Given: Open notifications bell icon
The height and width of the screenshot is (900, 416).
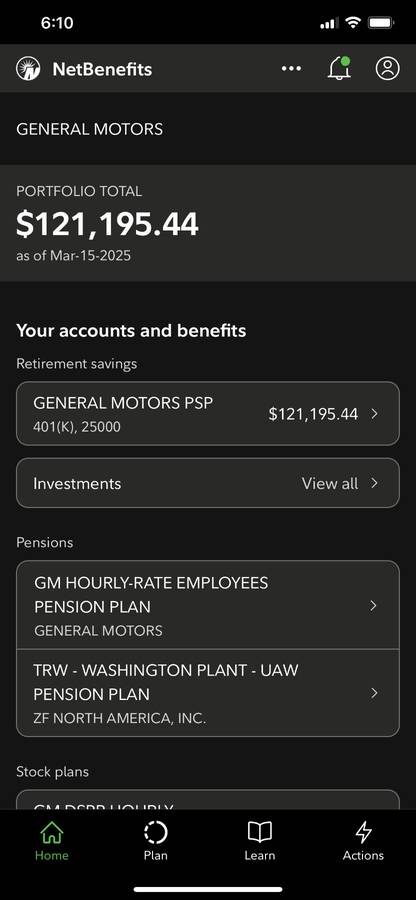Looking at the screenshot, I should click(339, 68).
